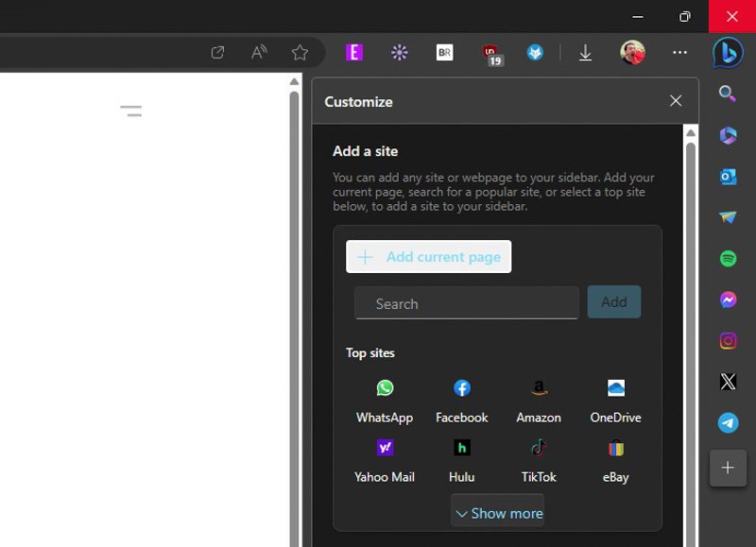756x547 pixels.
Task: Open the Bing Chat sidebar button
Action: click(x=728, y=53)
